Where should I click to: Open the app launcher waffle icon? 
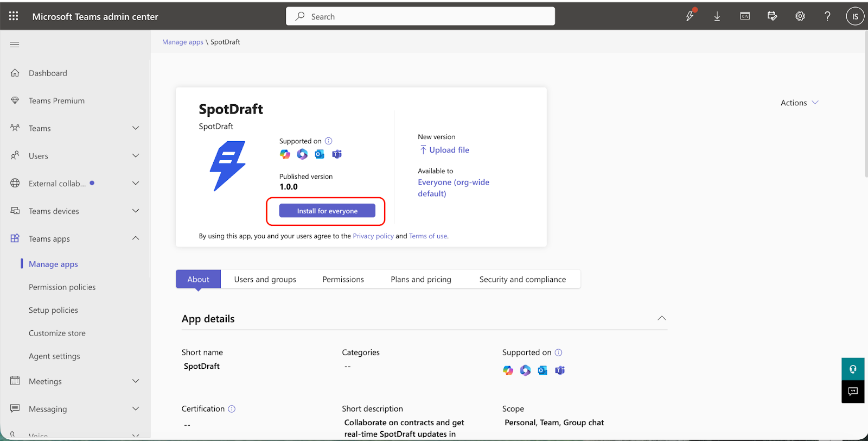[14, 16]
